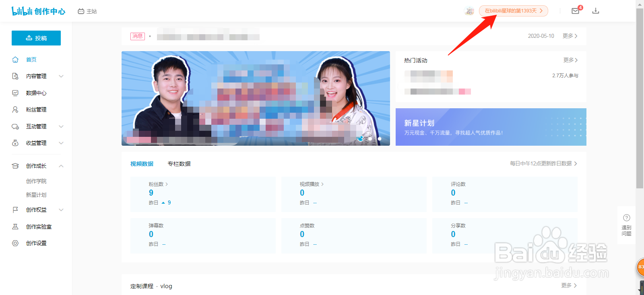The height and width of the screenshot is (295, 644).
Task: Open the 在bilibili星球的第1393天 badge
Action: click(x=514, y=11)
